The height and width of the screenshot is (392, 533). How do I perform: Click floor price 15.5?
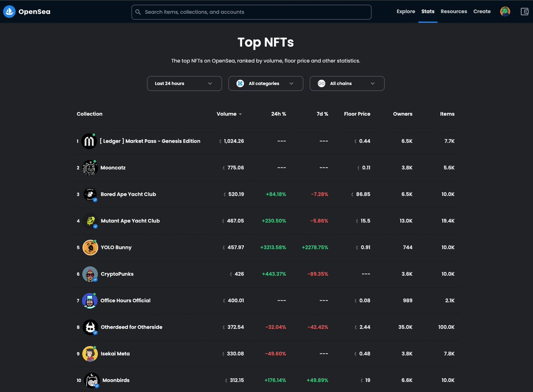pyautogui.click(x=366, y=221)
